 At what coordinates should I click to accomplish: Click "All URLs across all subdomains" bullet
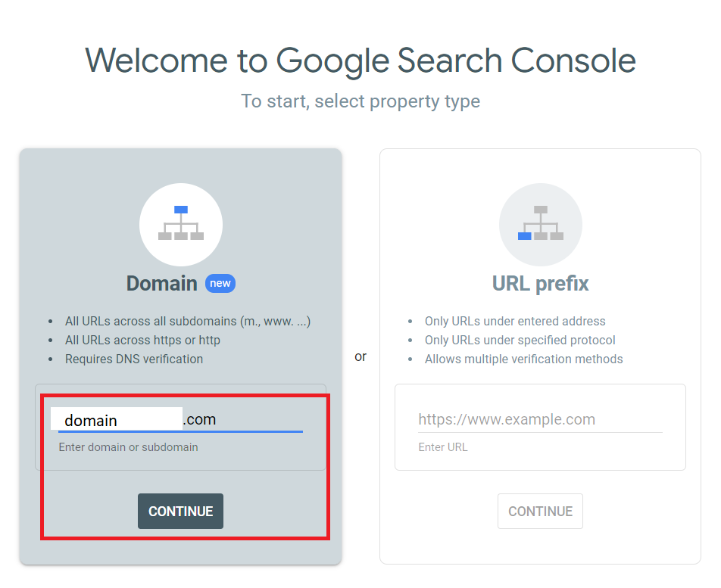[188, 321]
